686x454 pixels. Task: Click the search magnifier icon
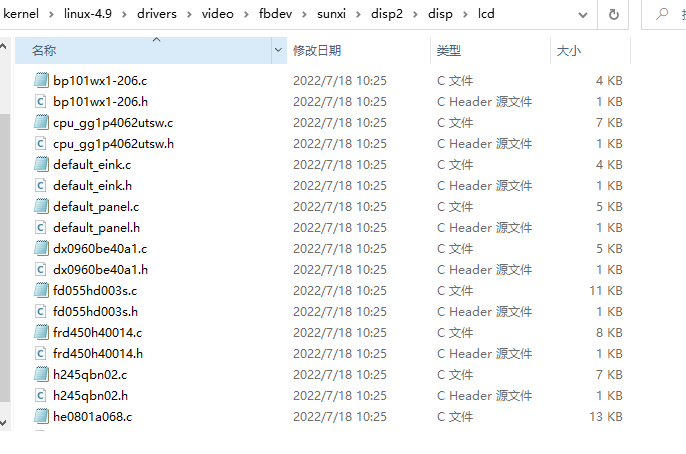[x=662, y=14]
